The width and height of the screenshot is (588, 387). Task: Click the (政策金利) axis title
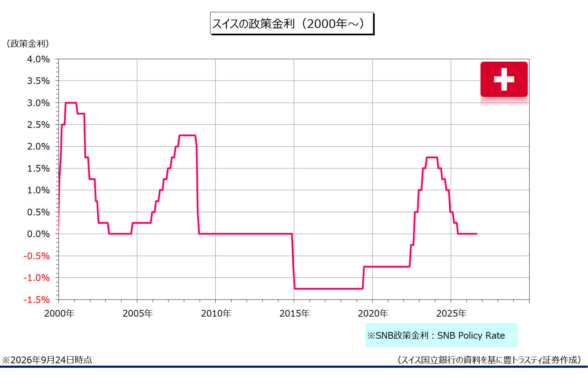tap(28, 43)
